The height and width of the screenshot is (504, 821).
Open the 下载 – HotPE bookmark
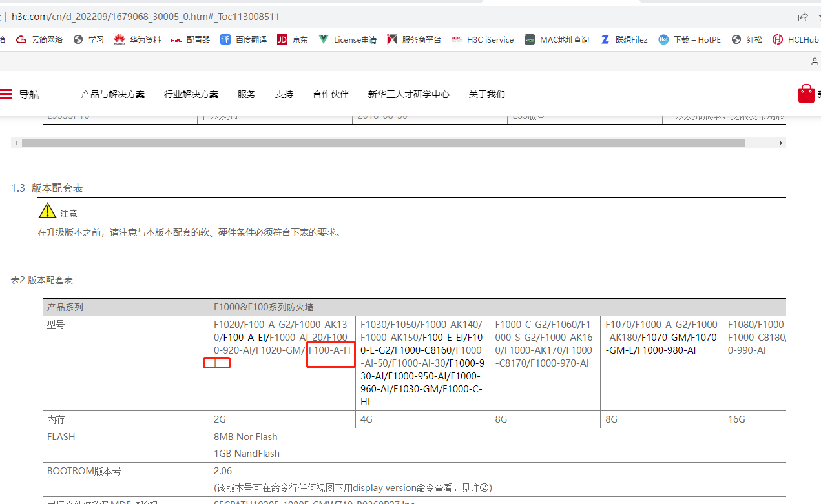pos(690,39)
